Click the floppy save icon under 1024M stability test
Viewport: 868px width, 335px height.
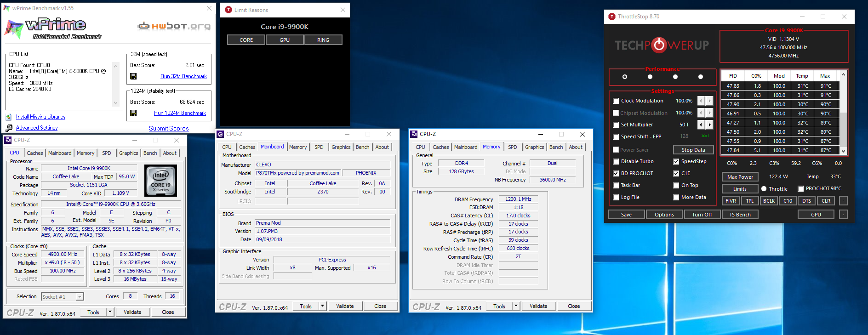pyautogui.click(x=133, y=113)
